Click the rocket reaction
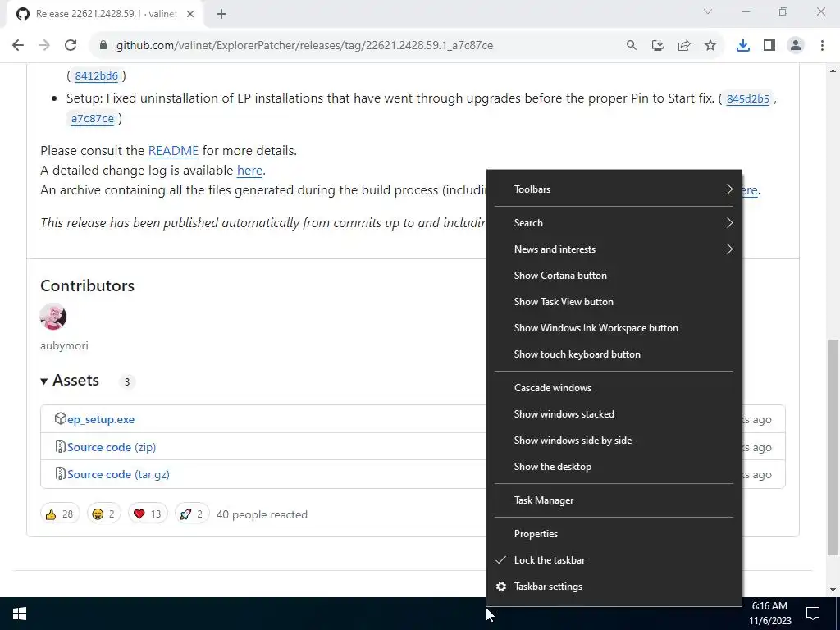This screenshot has width=840, height=630. (x=192, y=514)
